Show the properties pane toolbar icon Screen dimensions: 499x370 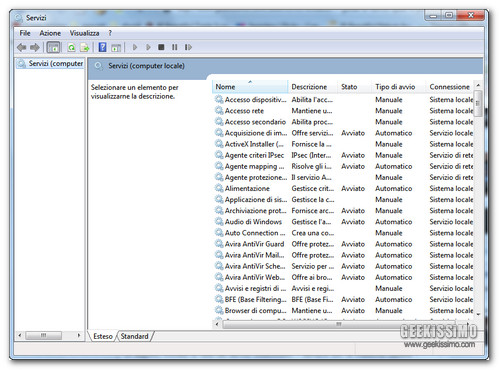pos(116,48)
